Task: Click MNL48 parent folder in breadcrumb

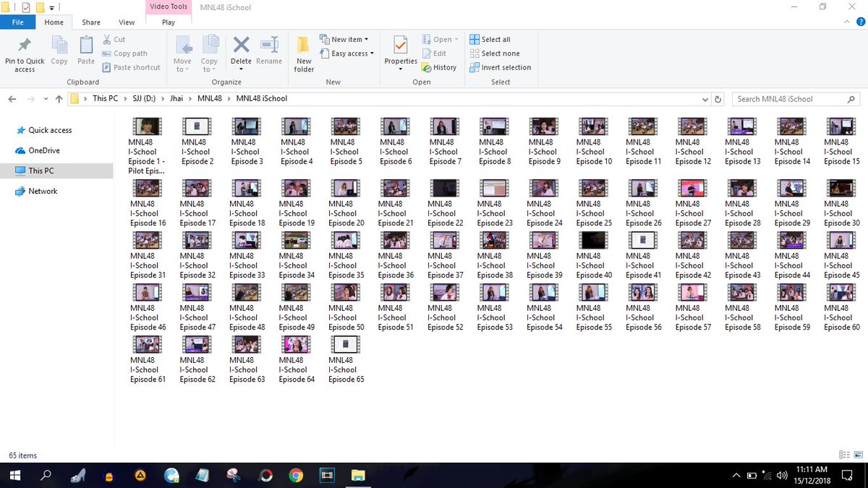Action: coord(210,98)
